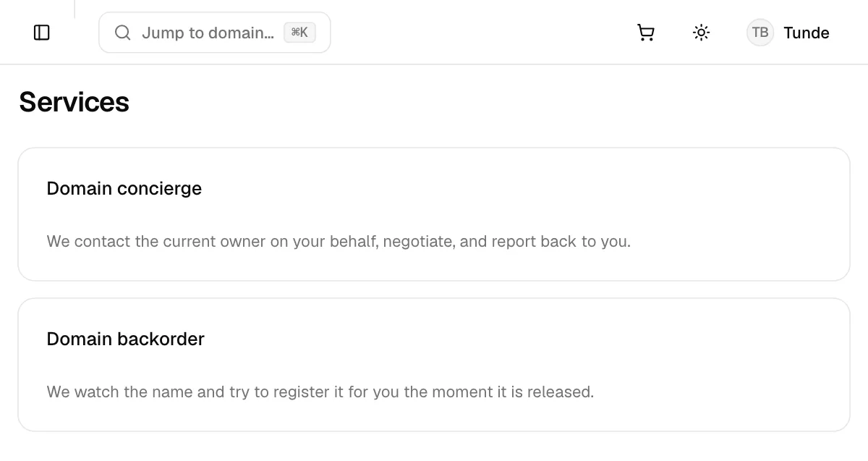Open the shopping cart
This screenshot has height=461, width=868.
(x=646, y=33)
